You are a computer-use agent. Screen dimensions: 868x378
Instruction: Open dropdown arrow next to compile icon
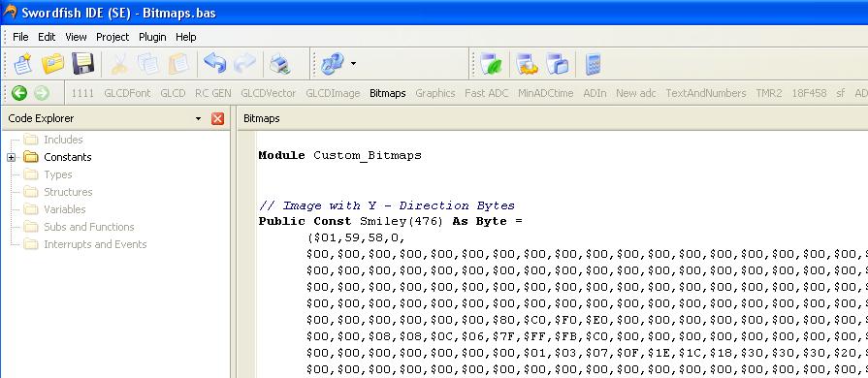point(353,64)
